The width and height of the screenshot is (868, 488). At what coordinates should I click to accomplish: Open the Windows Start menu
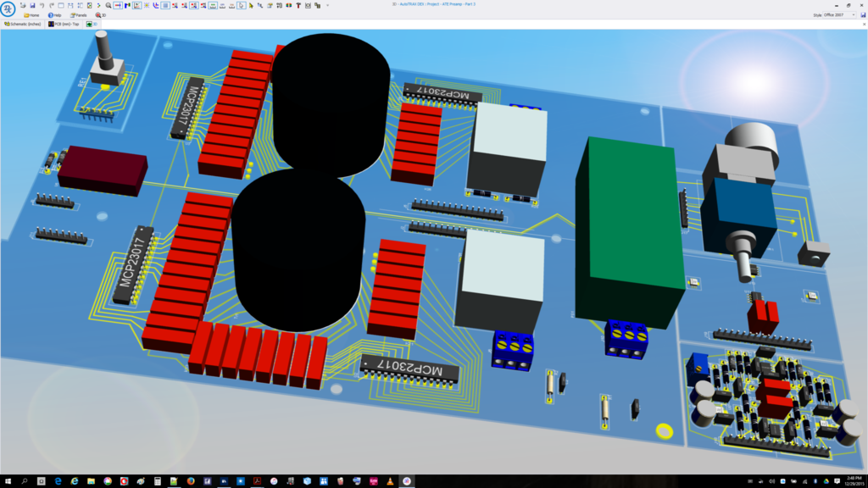pyautogui.click(x=8, y=481)
